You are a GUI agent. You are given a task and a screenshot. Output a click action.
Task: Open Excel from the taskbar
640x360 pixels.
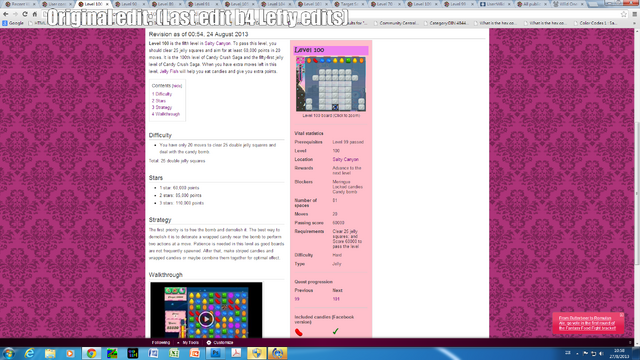174,353
